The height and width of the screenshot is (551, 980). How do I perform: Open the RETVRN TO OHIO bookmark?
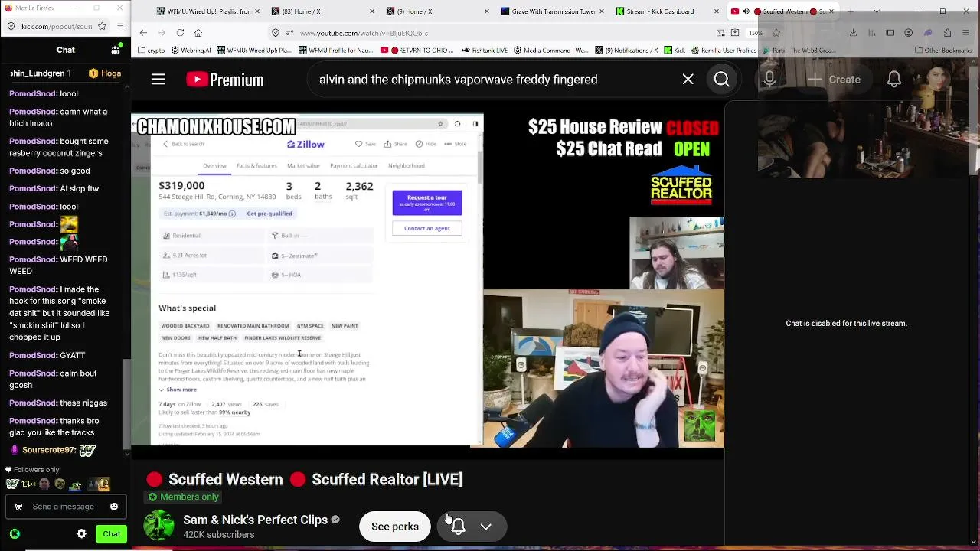pyautogui.click(x=418, y=51)
